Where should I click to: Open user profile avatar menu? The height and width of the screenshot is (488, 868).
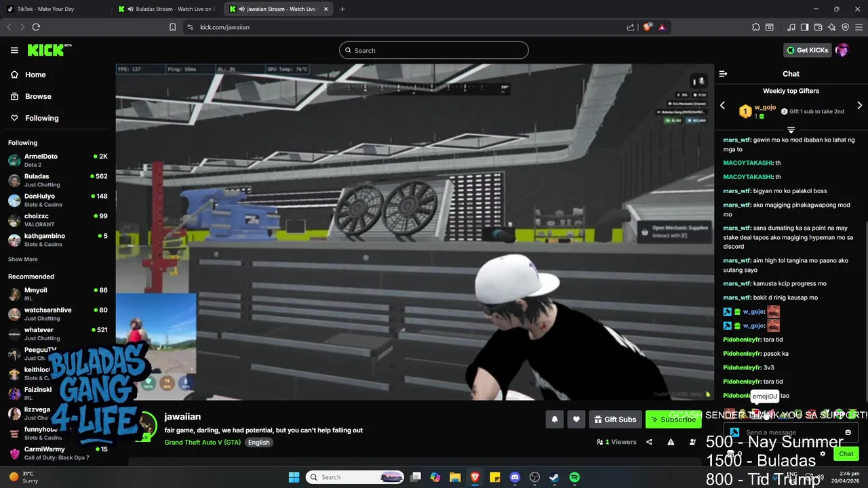click(x=842, y=50)
